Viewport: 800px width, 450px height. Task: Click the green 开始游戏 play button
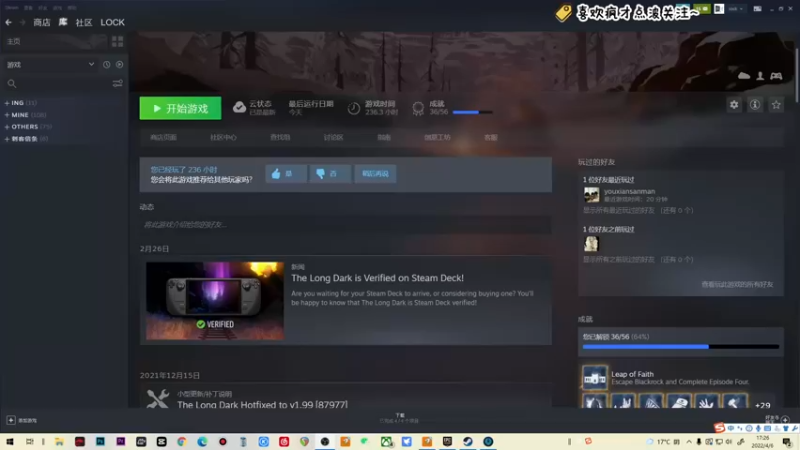[x=181, y=108]
